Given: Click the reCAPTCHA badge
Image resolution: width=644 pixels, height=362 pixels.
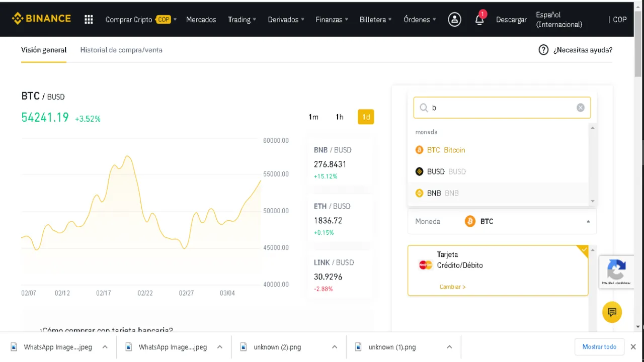Looking at the screenshot, I should coord(616,272).
